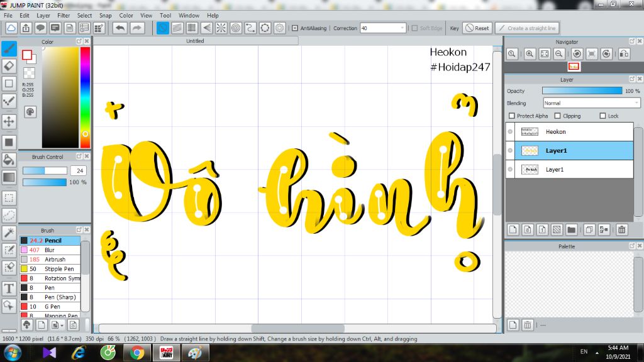Click the transparent color swatch
The height and width of the screenshot is (362, 644).
29,73
